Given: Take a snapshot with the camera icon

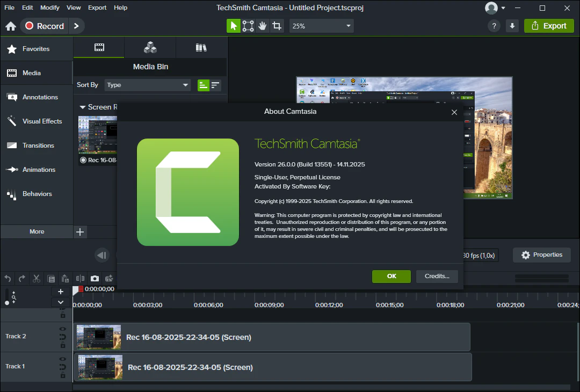Looking at the screenshot, I should coord(95,278).
